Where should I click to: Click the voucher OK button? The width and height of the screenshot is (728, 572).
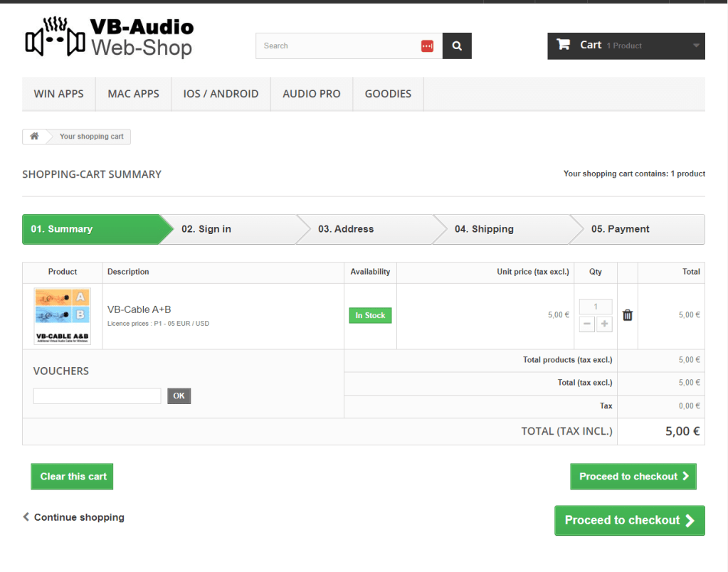pos(179,396)
